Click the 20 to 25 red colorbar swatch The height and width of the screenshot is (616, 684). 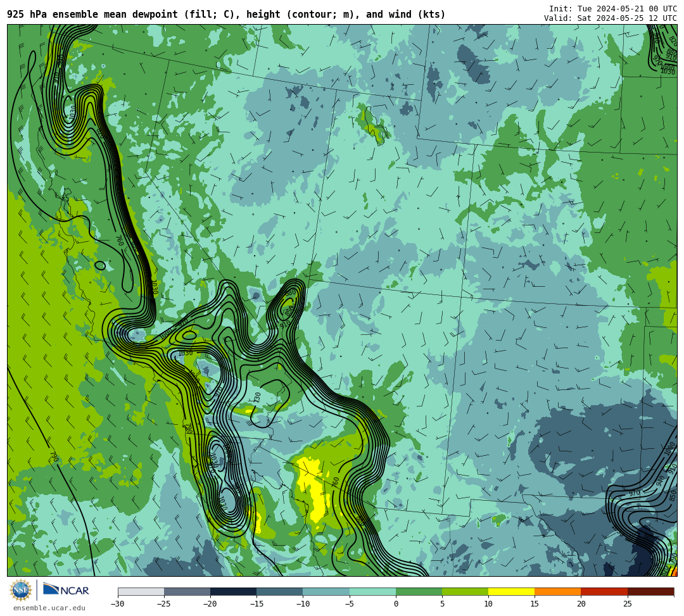coord(604,591)
